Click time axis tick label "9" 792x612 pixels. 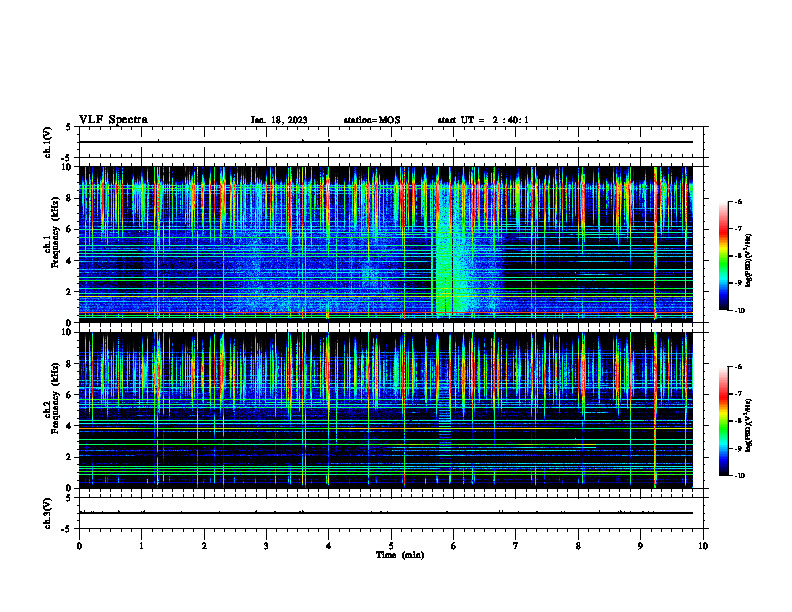coord(640,546)
